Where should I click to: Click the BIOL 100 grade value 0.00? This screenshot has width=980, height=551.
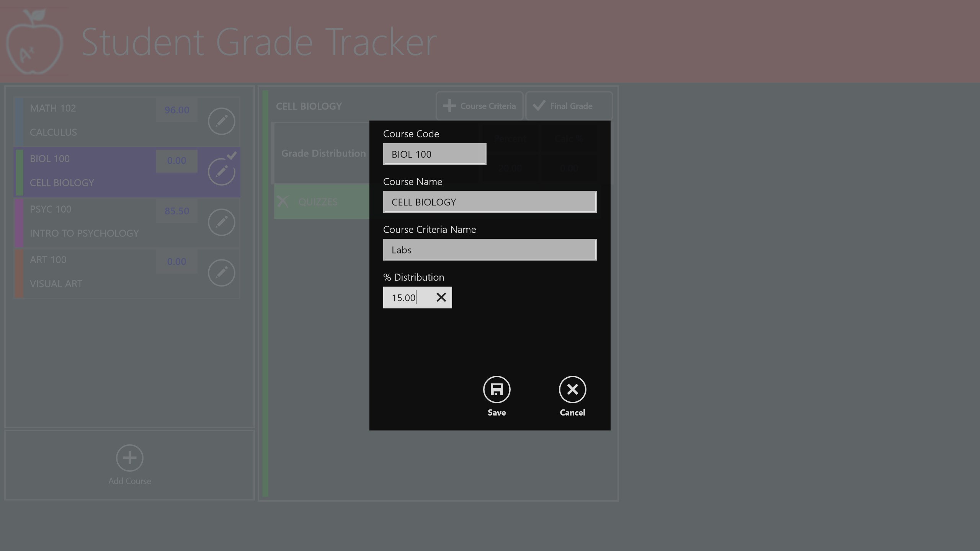click(176, 161)
